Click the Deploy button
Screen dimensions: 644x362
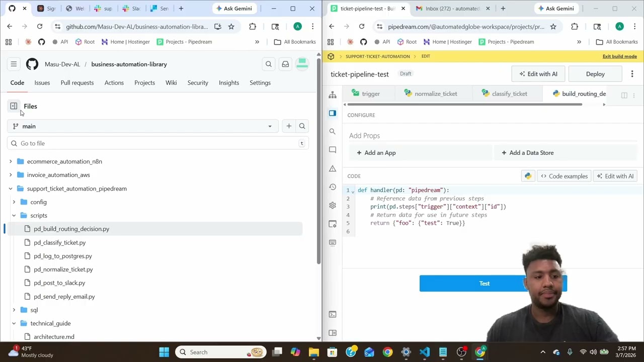[x=595, y=74]
